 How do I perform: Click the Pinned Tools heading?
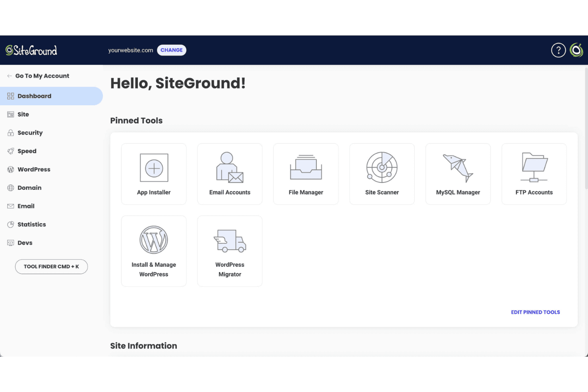(x=136, y=120)
